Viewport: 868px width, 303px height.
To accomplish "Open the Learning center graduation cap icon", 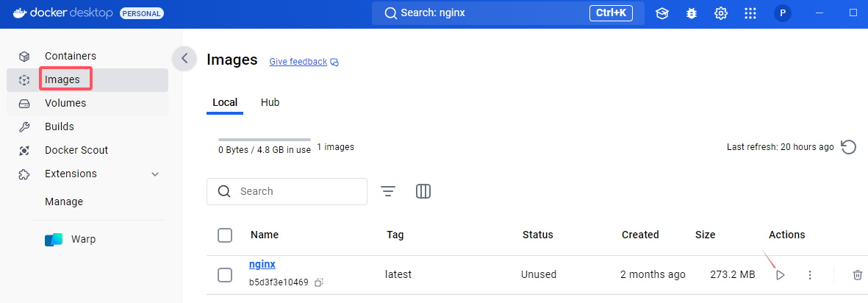I will click(662, 13).
